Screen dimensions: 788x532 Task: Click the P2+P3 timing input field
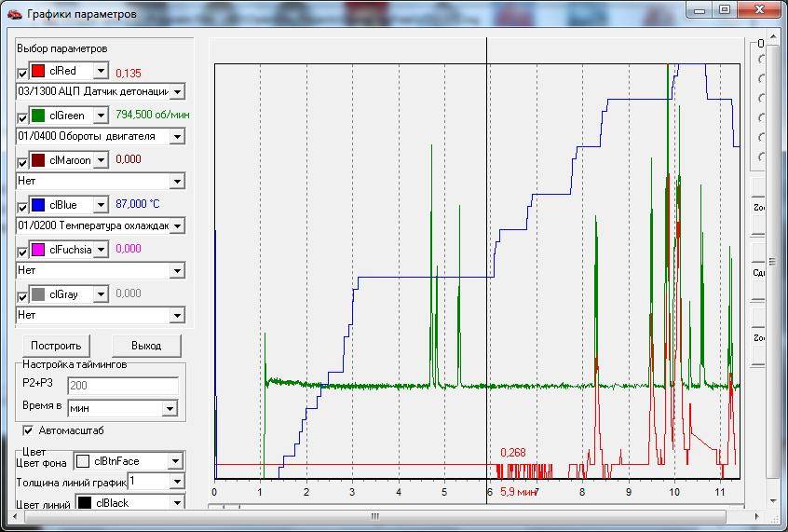pos(122,386)
